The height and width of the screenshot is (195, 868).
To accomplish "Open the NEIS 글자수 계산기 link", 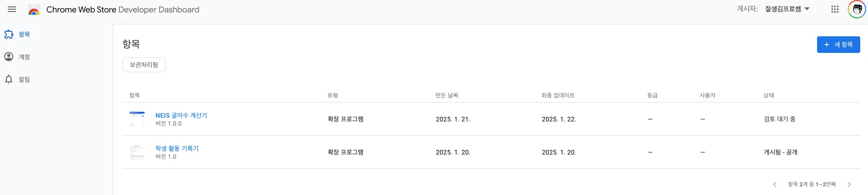I will [x=181, y=115].
